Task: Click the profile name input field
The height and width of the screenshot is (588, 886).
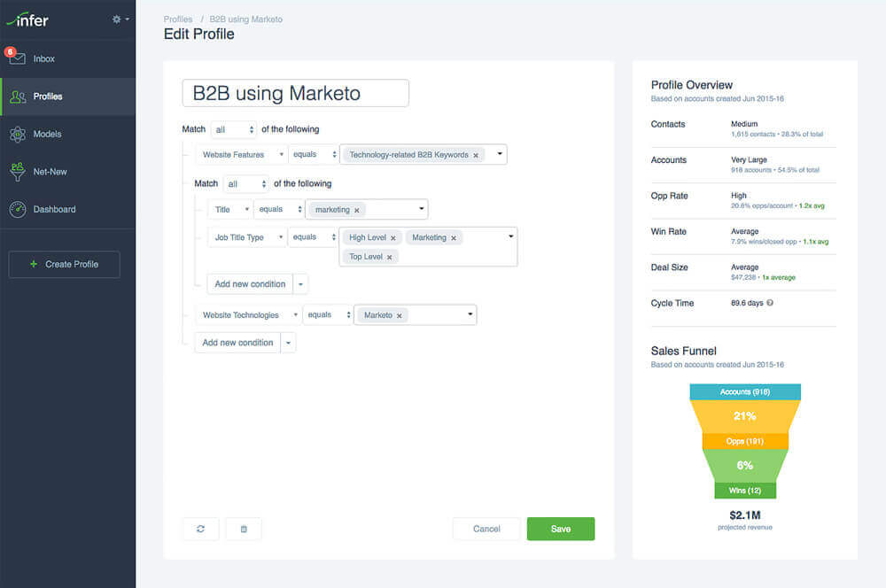Action: (296, 93)
